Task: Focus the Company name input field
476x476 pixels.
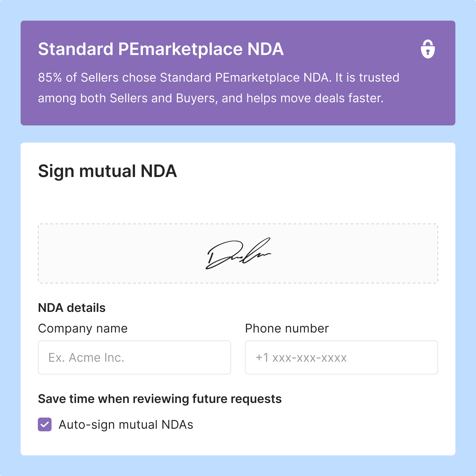Action: [134, 357]
